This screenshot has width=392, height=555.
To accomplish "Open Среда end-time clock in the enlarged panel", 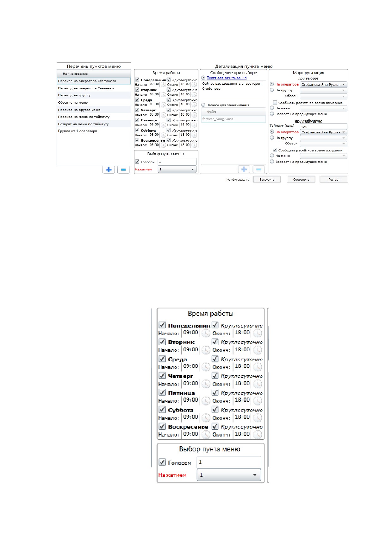I will point(258,367).
